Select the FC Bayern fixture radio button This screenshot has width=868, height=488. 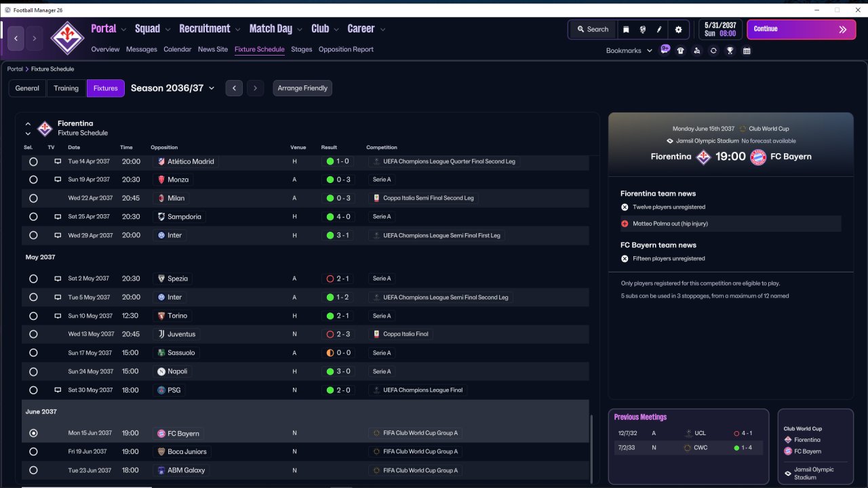click(33, 433)
